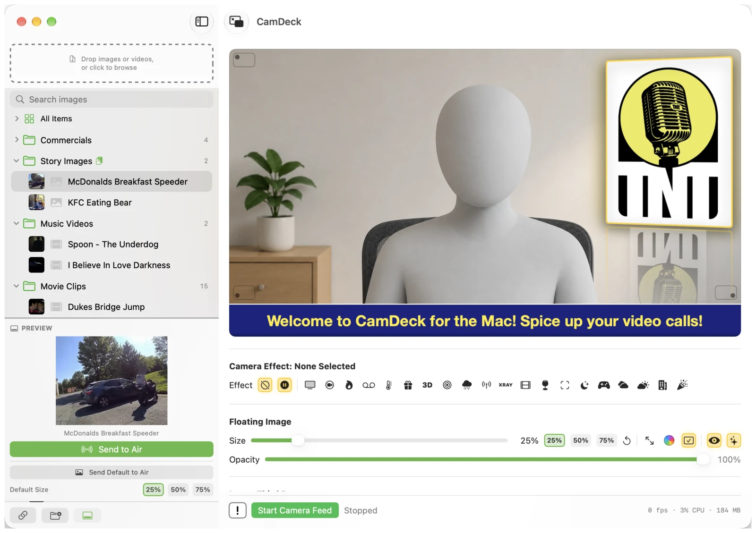Image resolution: width=756 pixels, height=533 pixels.
Task: Toggle the green lower-third bar icon in sidebar footer
Action: [87, 515]
